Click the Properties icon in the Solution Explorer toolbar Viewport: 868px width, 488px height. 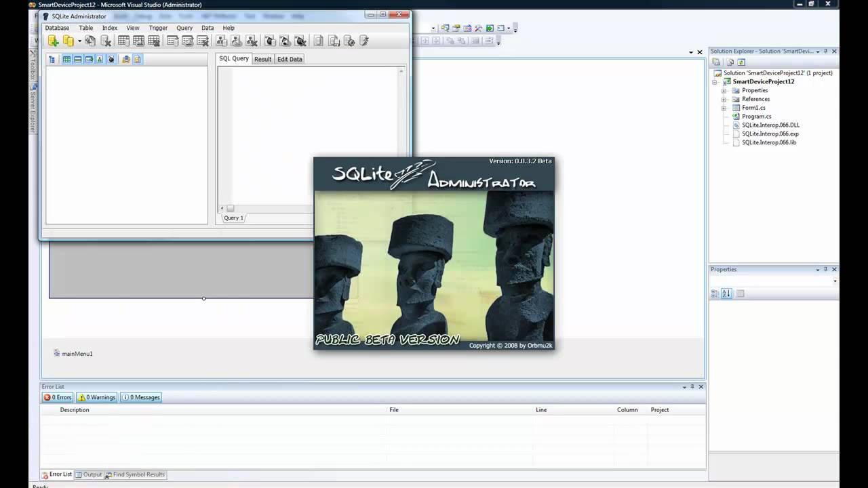tap(716, 62)
